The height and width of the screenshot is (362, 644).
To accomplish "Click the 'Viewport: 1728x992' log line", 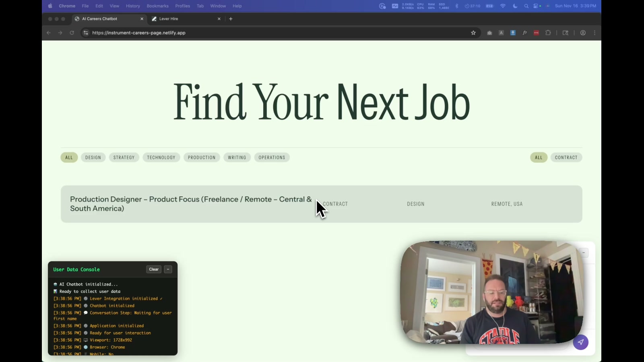I will (x=93, y=340).
